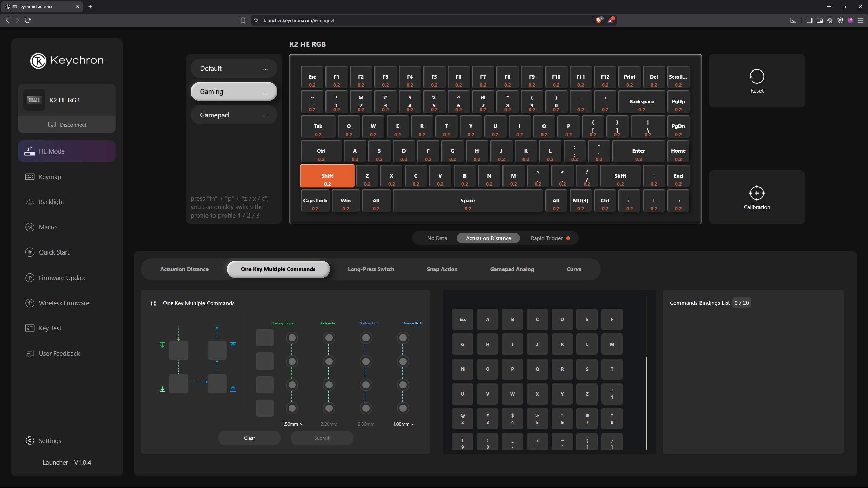The height and width of the screenshot is (488, 868).
Task: Select the No Data display option
Action: pos(437,238)
